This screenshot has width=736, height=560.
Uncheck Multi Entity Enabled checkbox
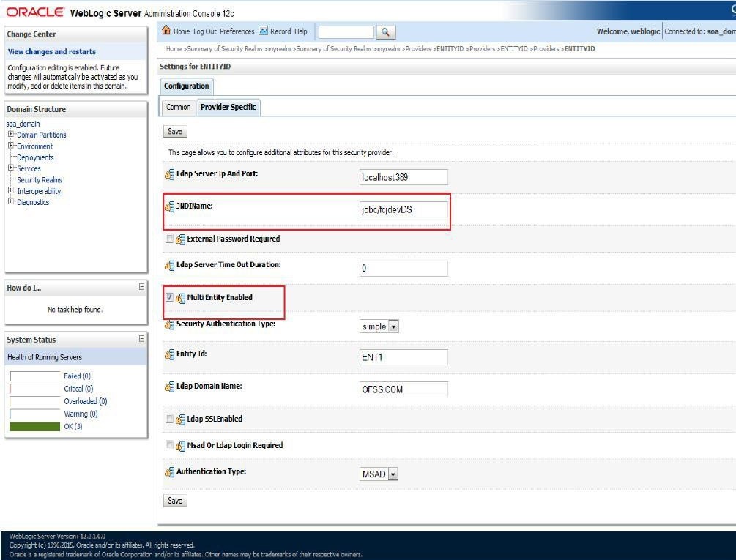click(169, 297)
